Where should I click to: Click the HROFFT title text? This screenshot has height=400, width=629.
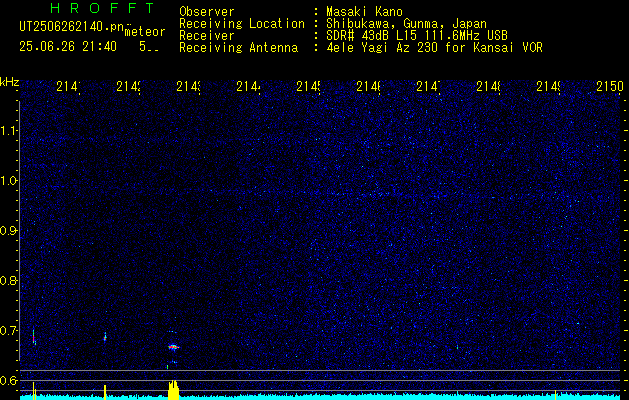click(102, 8)
